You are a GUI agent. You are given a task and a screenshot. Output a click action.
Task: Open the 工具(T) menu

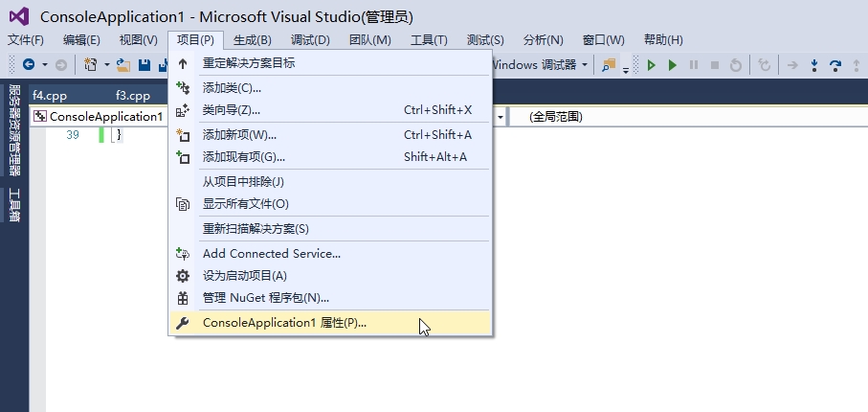pos(429,40)
